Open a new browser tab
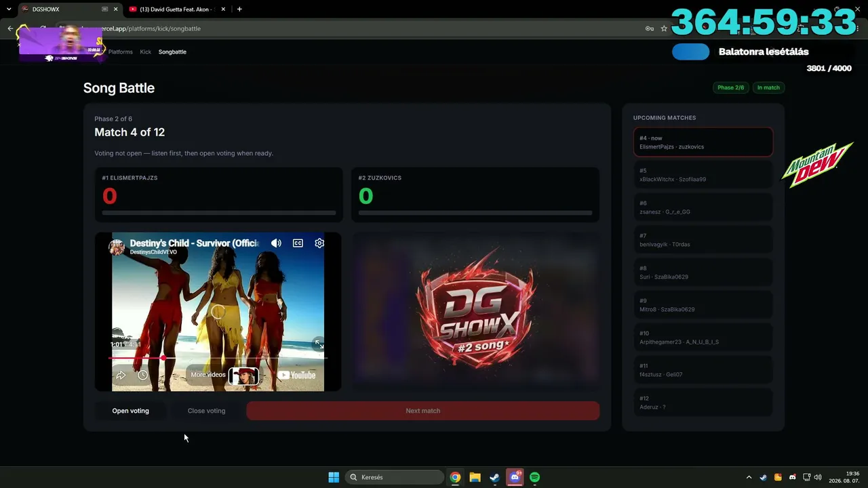This screenshot has height=488, width=868. coord(239,9)
